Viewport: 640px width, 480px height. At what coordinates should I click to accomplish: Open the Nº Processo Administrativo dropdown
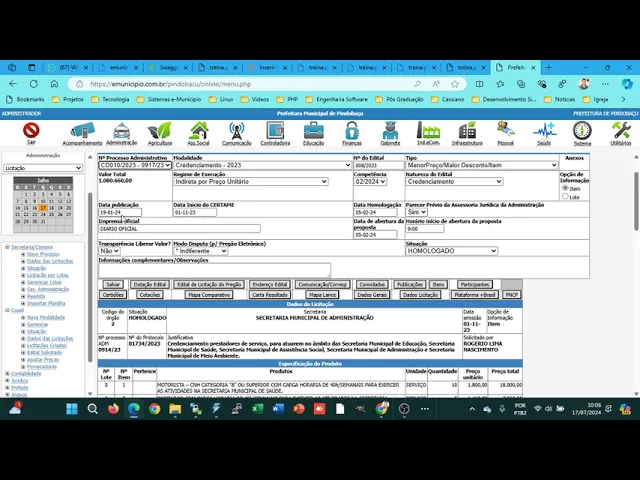coord(135,165)
